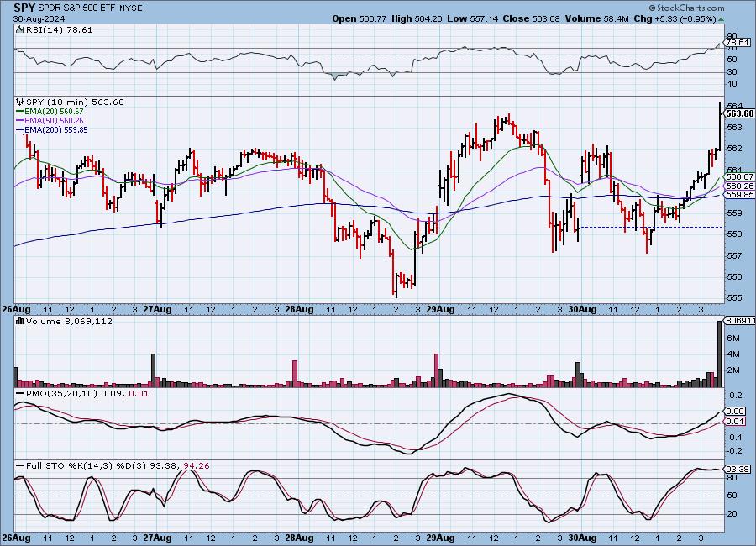Click the 0.09 PMO tag on right axis
Screen dimensions: 756x546
736,412
